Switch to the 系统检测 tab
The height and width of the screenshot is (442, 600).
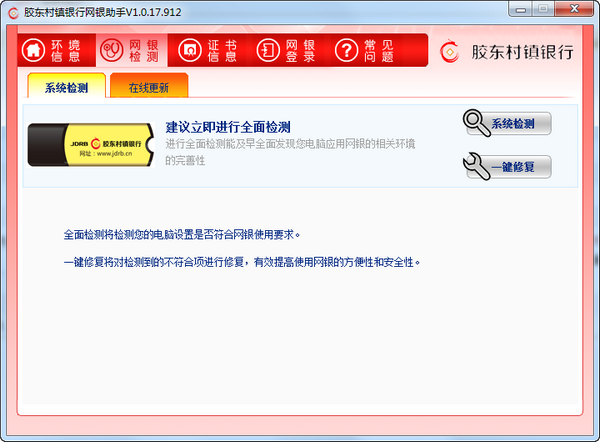pos(66,88)
